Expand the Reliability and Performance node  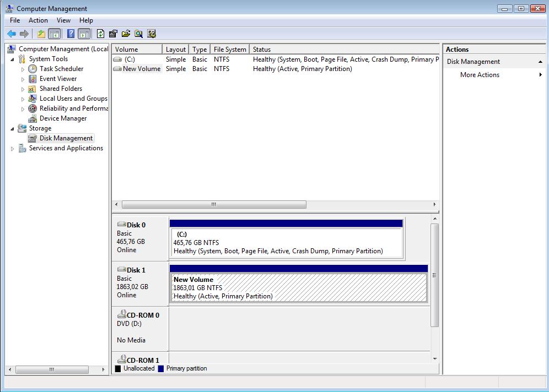coord(23,109)
